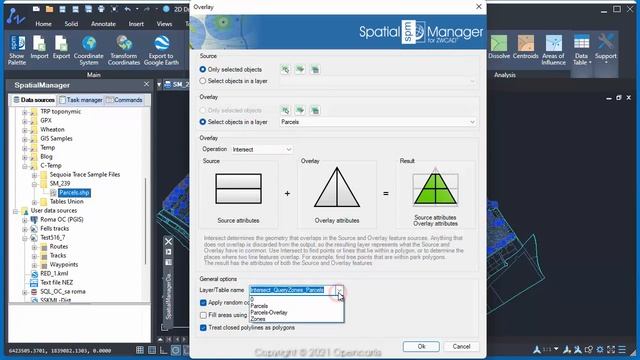Open the Annotate ribbon tab
640x360 pixels.
point(103,24)
